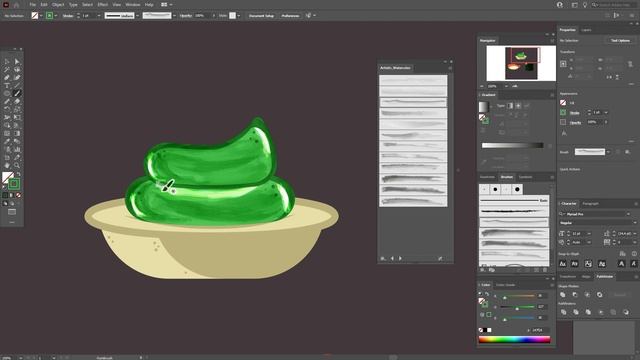Open stroke weight dropdown in control bar
This screenshot has width=640, height=360.
click(98, 16)
